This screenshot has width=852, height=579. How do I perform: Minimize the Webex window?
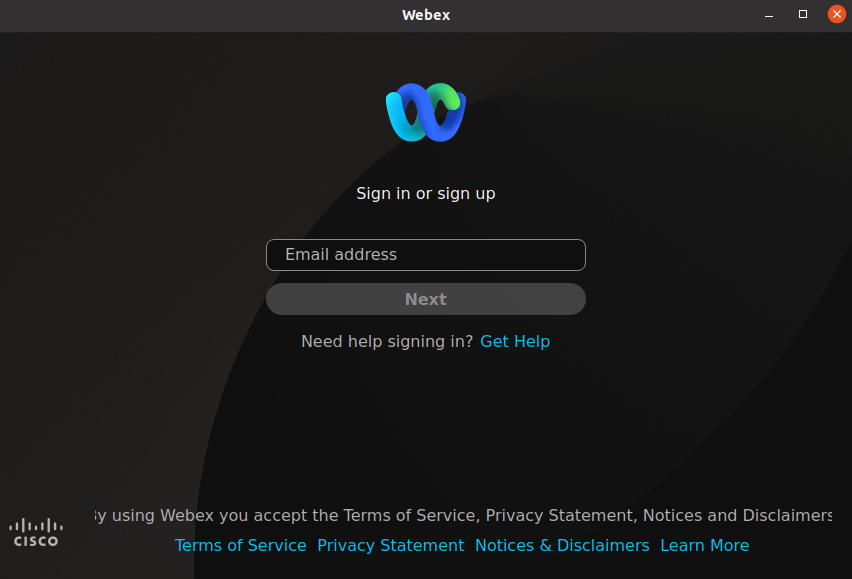[x=768, y=14]
